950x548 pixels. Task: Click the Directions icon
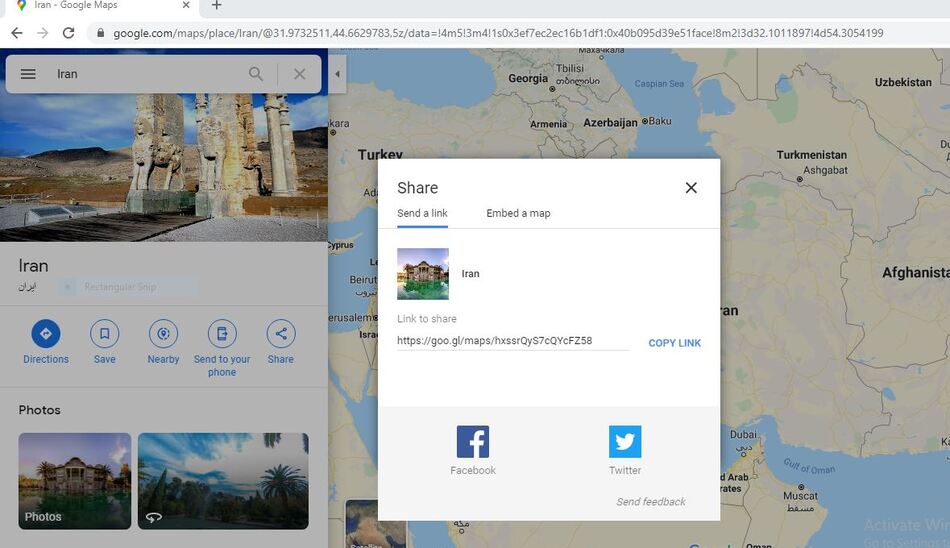pos(45,333)
